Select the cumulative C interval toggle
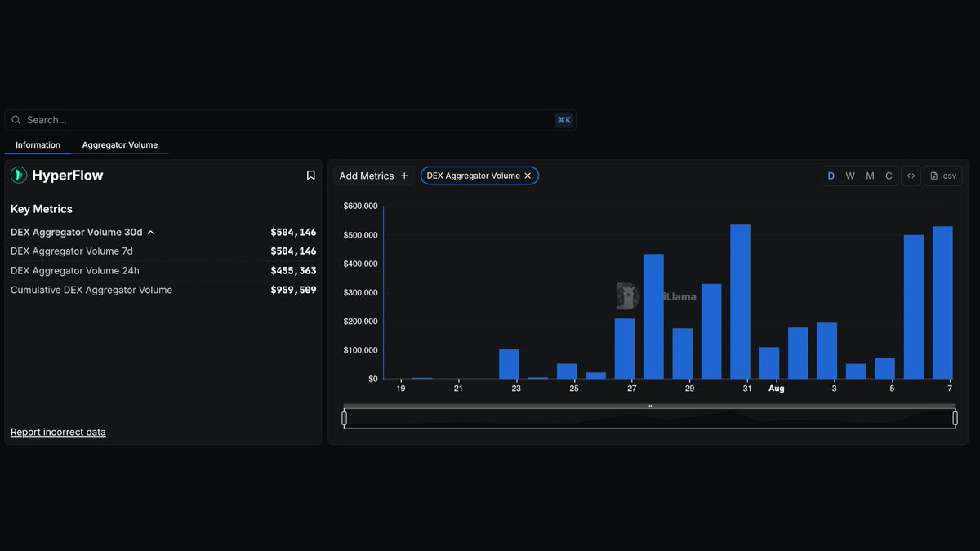This screenshot has width=980, height=551. pyautogui.click(x=889, y=176)
